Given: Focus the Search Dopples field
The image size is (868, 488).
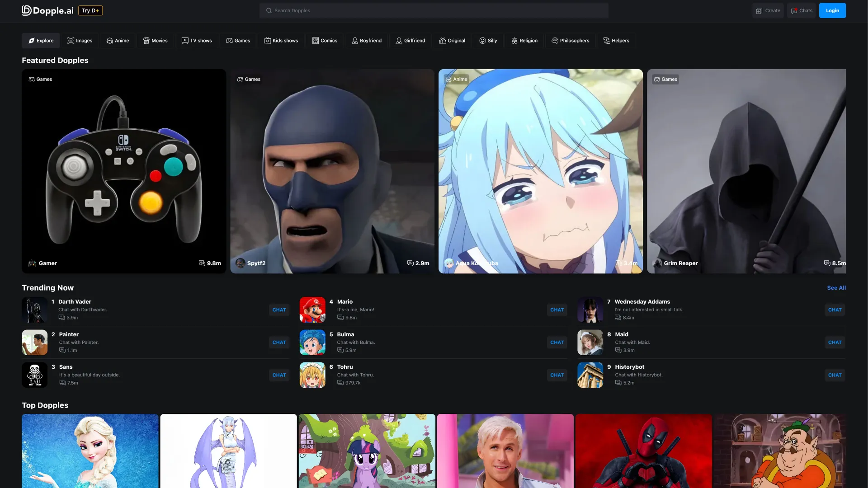Looking at the screenshot, I should [x=434, y=10].
